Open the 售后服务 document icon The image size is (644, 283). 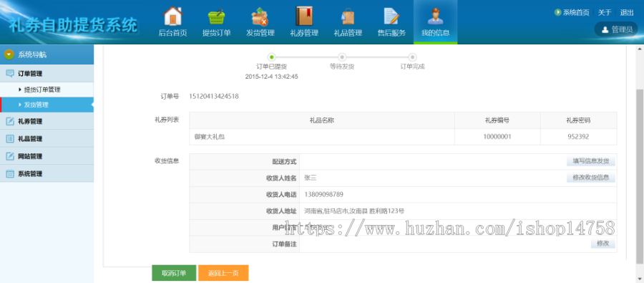coord(391,16)
